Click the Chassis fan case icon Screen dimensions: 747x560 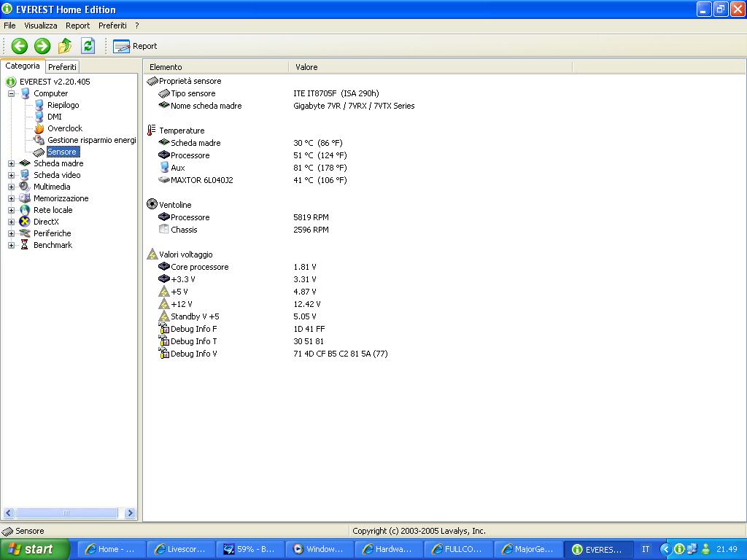pos(164,229)
